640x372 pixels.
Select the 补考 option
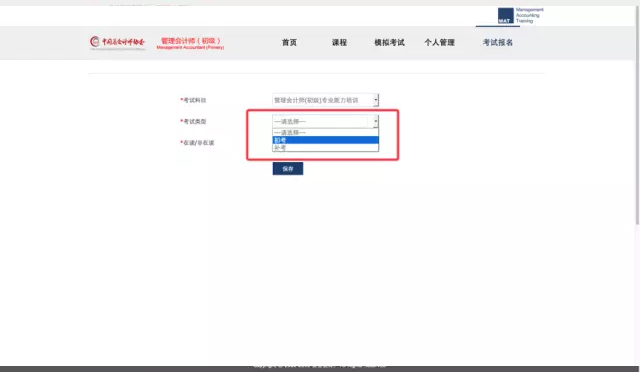pyautogui.click(x=325, y=147)
